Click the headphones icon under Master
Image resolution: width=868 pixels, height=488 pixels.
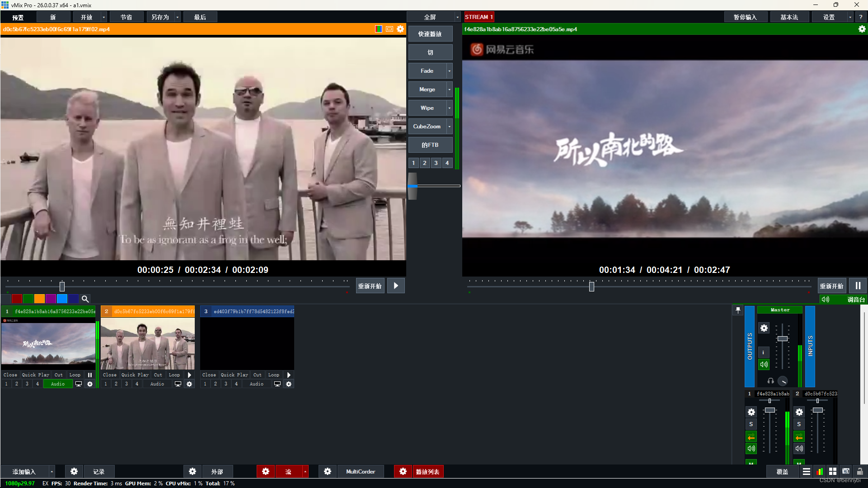coord(771,381)
